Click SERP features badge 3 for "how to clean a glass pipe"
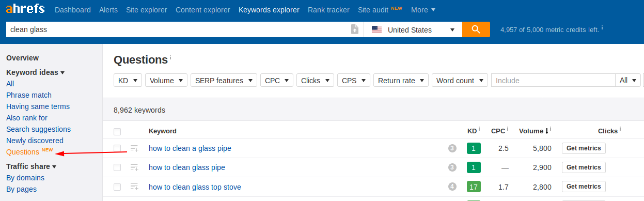 point(452,148)
